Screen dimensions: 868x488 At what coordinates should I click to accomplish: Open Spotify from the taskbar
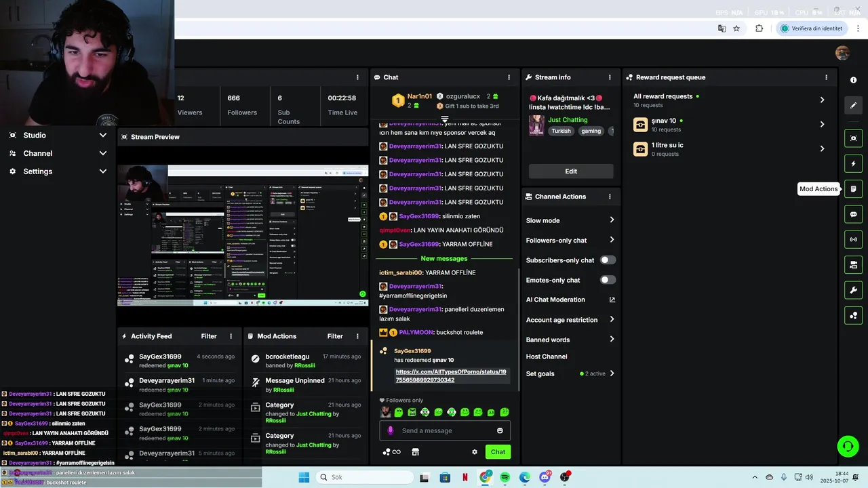505,477
